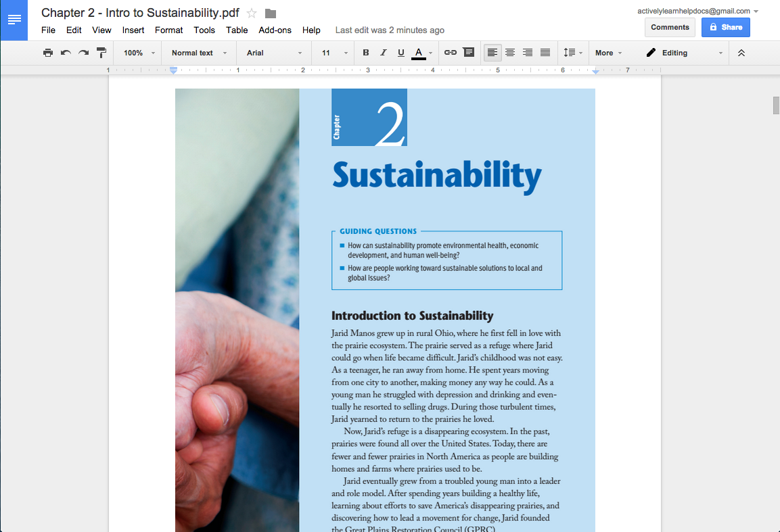
Task: Open the Table menu
Action: pyautogui.click(x=237, y=30)
